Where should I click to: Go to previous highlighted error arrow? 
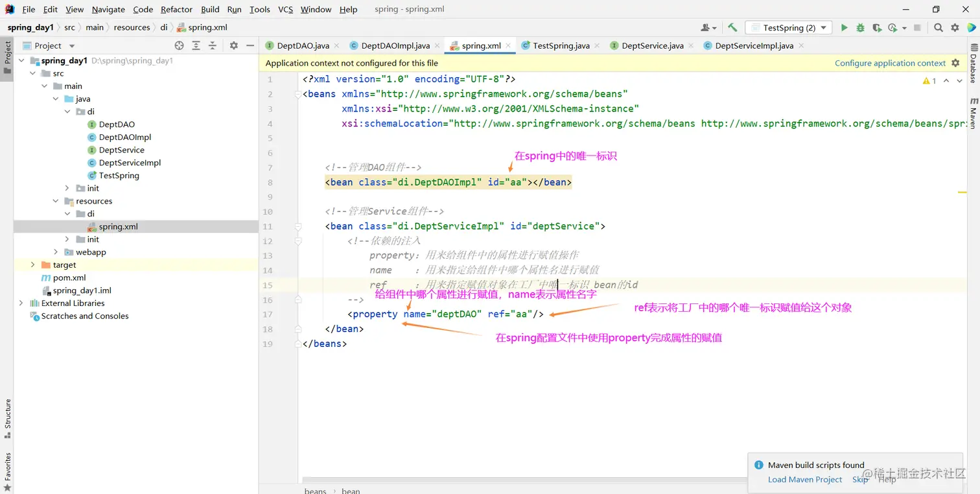946,81
